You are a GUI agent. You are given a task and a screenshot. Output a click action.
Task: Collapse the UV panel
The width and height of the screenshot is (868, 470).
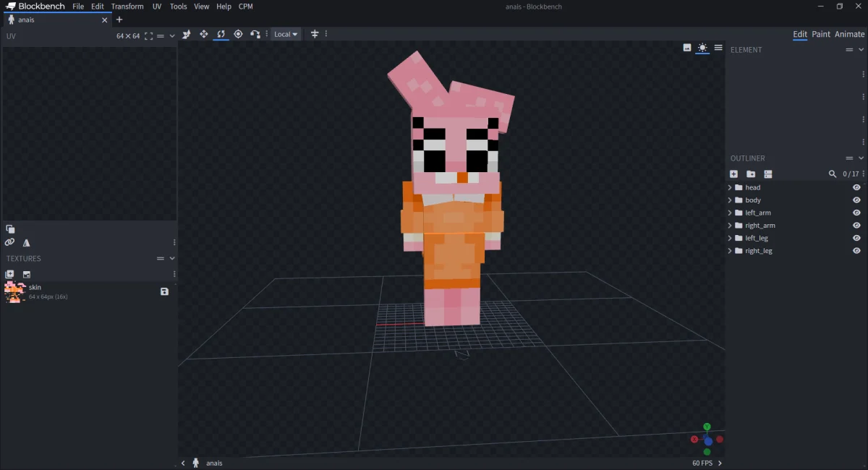(x=172, y=35)
